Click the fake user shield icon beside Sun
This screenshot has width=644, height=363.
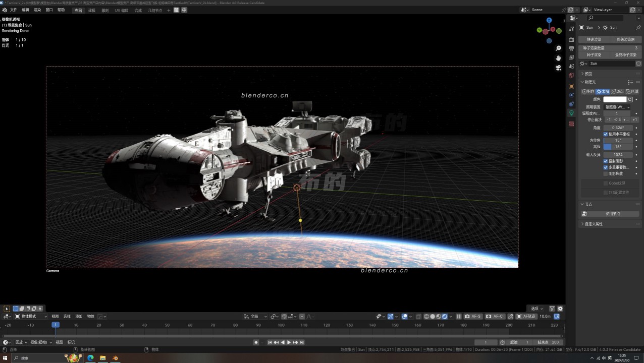coord(638,64)
